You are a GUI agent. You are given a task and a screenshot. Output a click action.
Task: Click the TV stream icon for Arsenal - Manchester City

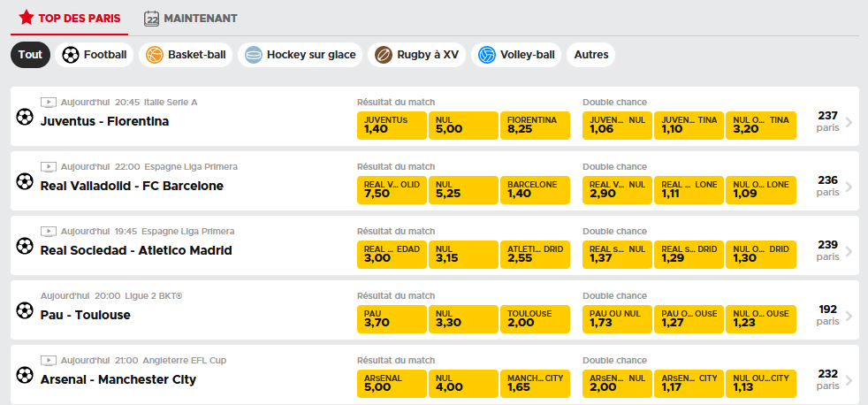(x=49, y=361)
